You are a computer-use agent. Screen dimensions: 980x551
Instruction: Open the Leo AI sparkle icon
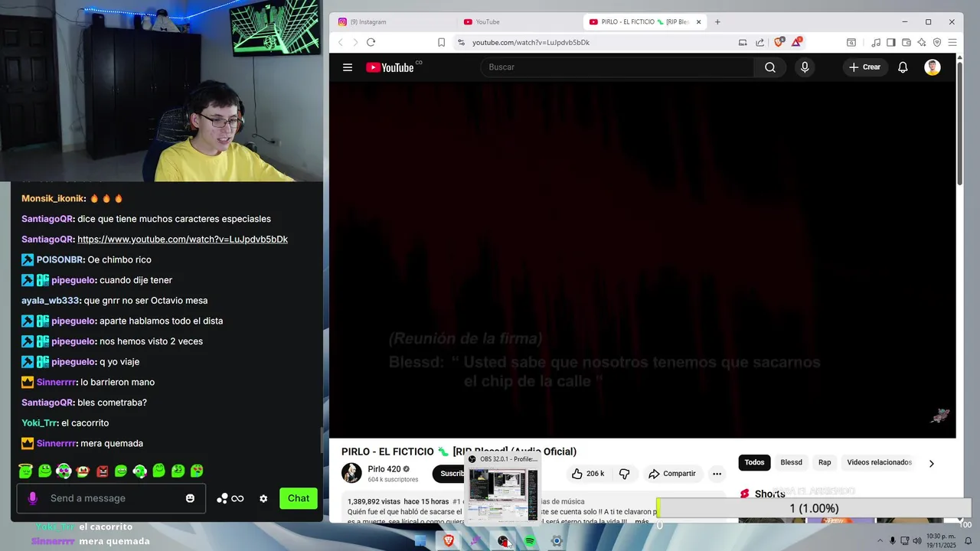(922, 42)
